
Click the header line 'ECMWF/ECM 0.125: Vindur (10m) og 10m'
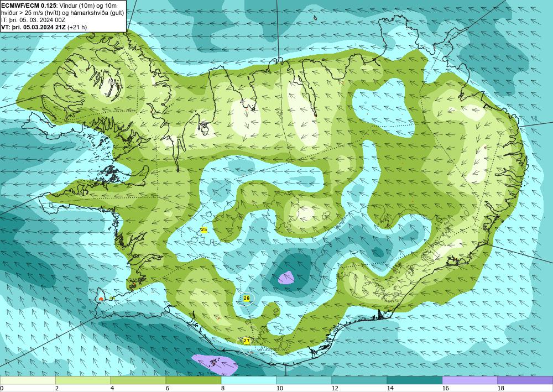(x=59, y=6)
